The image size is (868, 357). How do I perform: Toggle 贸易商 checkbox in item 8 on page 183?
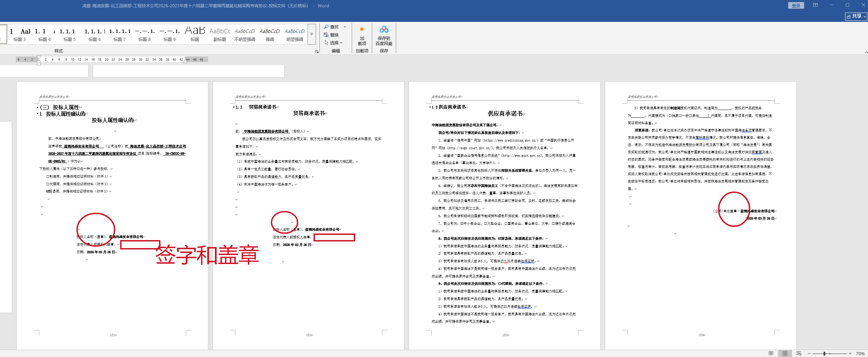point(499,239)
